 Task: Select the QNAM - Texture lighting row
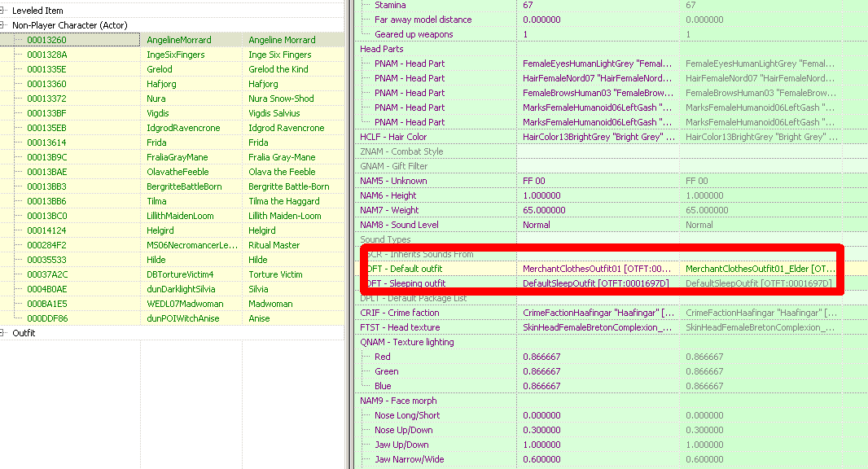click(x=612, y=342)
